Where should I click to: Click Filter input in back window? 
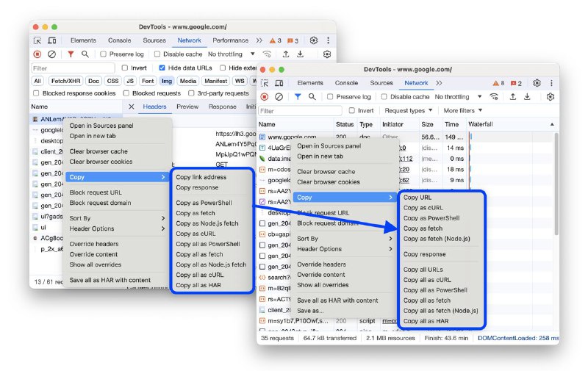[x=73, y=68]
